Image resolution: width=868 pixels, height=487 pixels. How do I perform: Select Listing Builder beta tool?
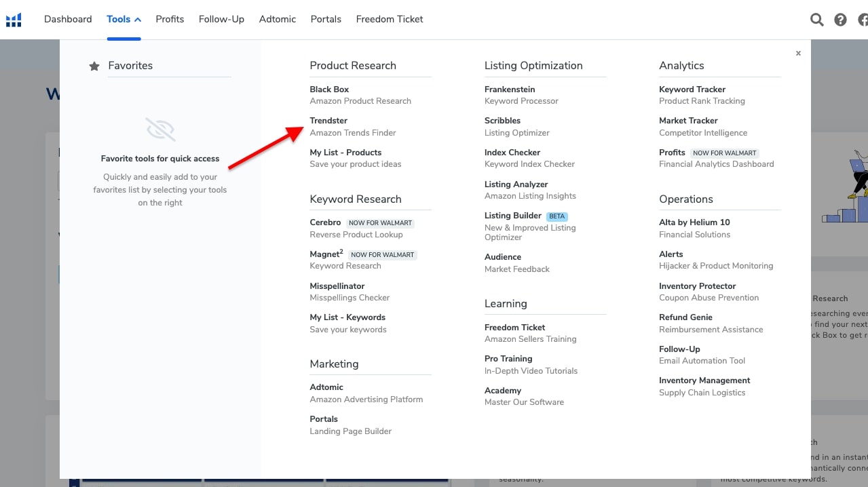click(x=512, y=216)
